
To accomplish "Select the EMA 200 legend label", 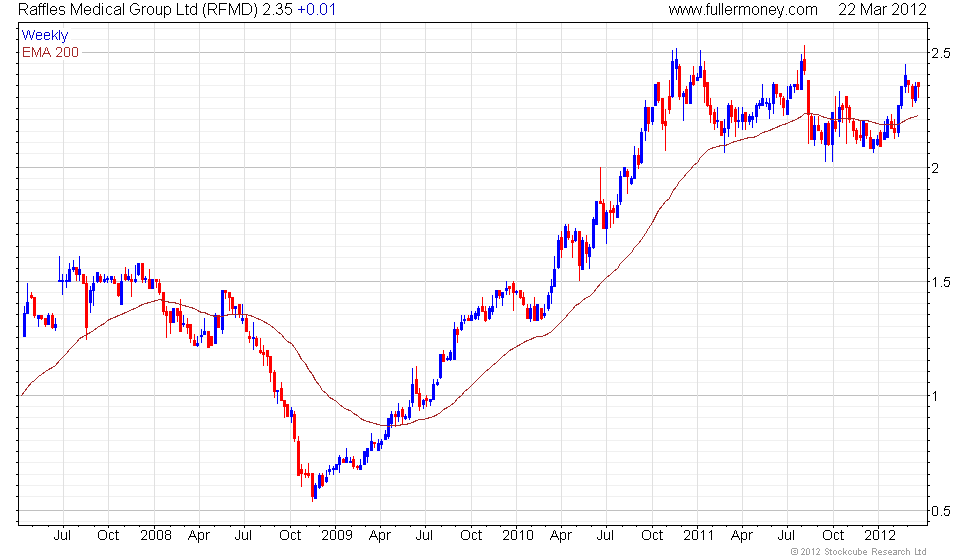I will pos(50,52).
